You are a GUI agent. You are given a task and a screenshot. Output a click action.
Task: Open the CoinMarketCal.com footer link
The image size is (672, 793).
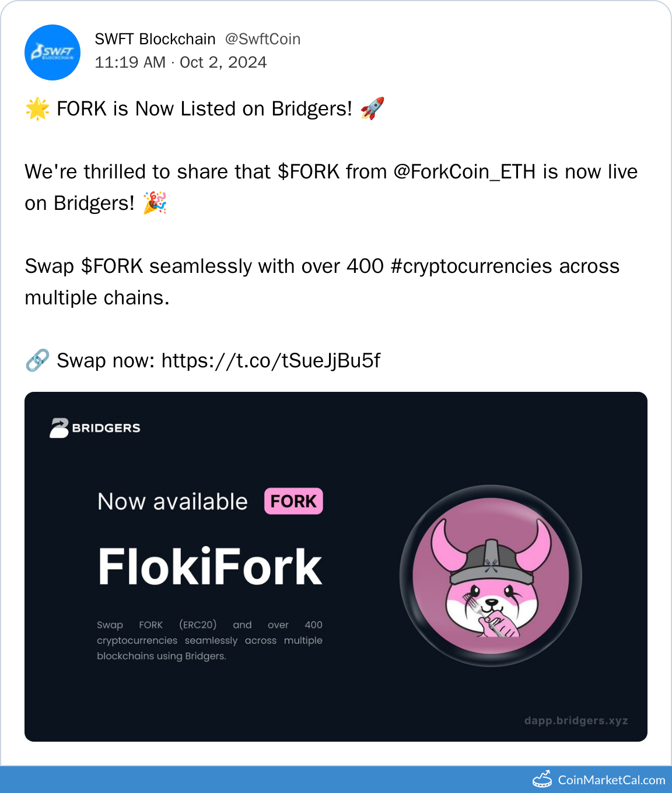[x=611, y=780]
